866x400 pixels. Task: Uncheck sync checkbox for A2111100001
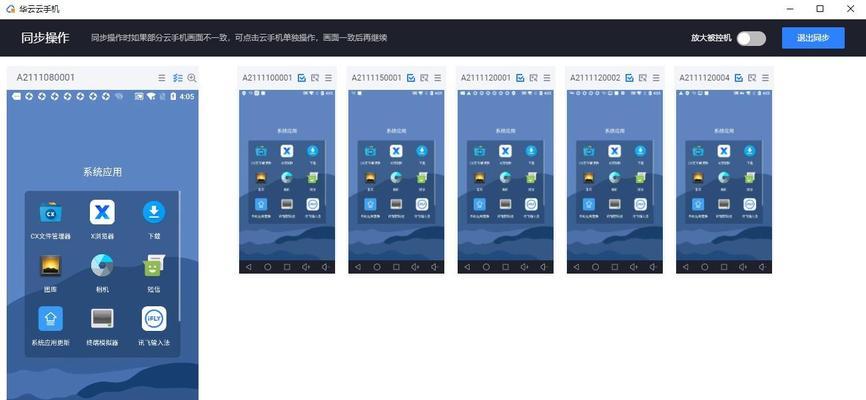click(302, 78)
